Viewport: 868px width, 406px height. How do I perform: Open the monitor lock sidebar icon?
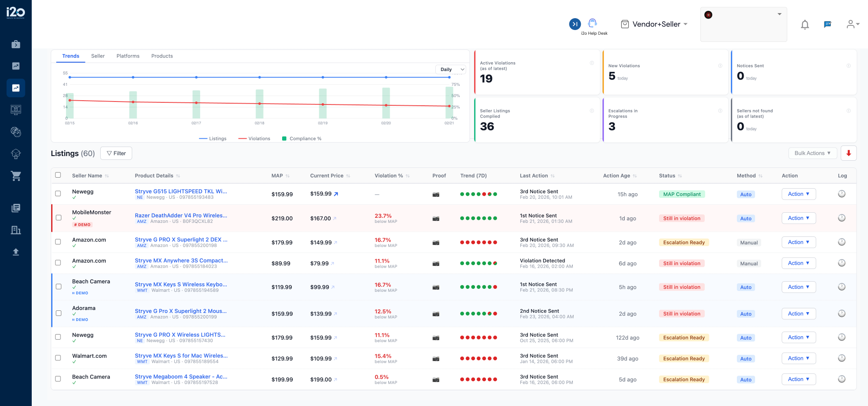16,110
